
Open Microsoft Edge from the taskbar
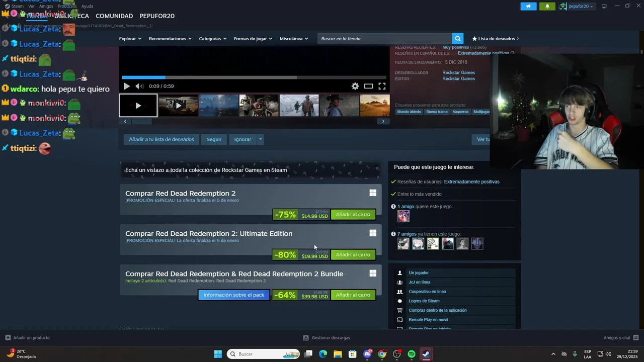[x=323, y=354]
